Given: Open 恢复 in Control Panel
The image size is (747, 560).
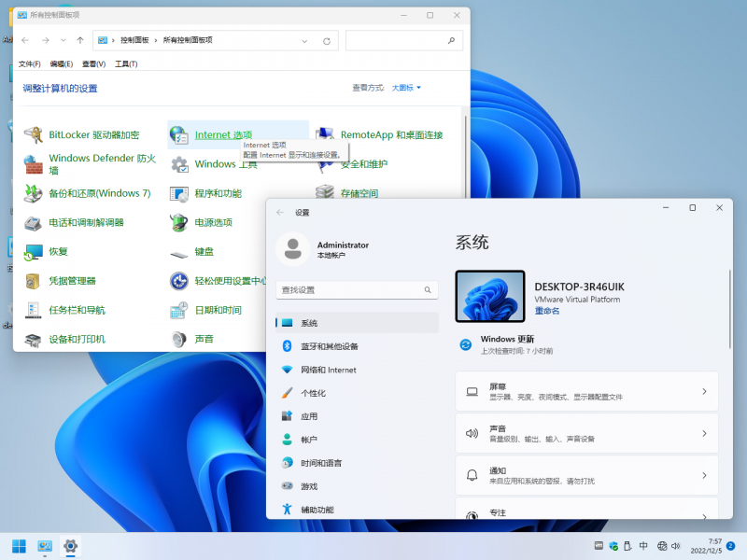Looking at the screenshot, I should click(46, 251).
